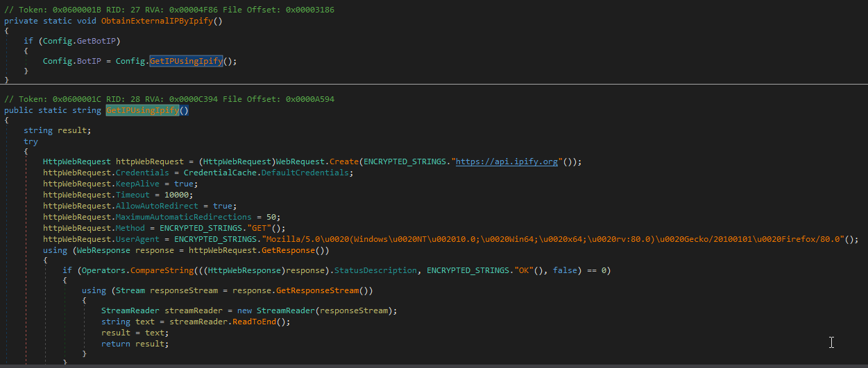Click the KeepAlive property

pyautogui.click(x=137, y=184)
